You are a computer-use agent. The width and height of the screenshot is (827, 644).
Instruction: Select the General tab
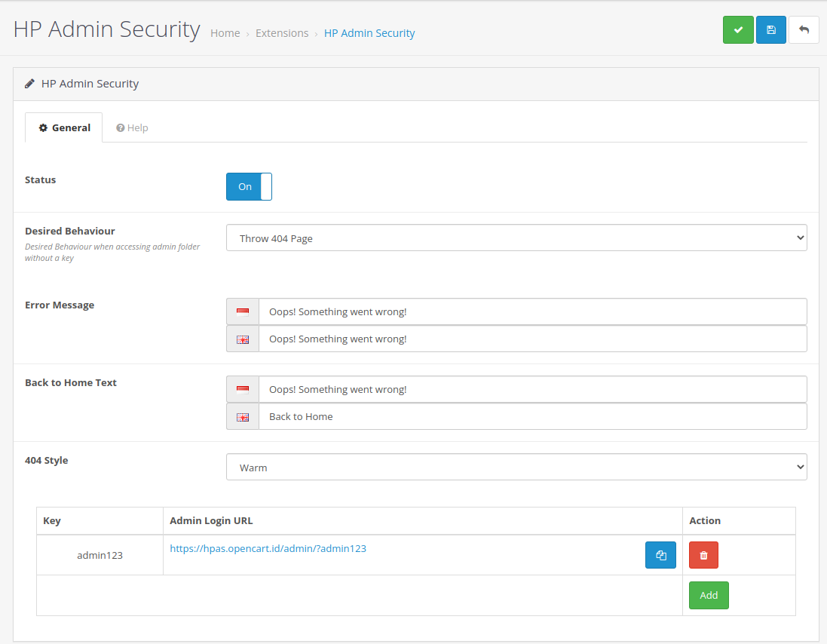64,128
